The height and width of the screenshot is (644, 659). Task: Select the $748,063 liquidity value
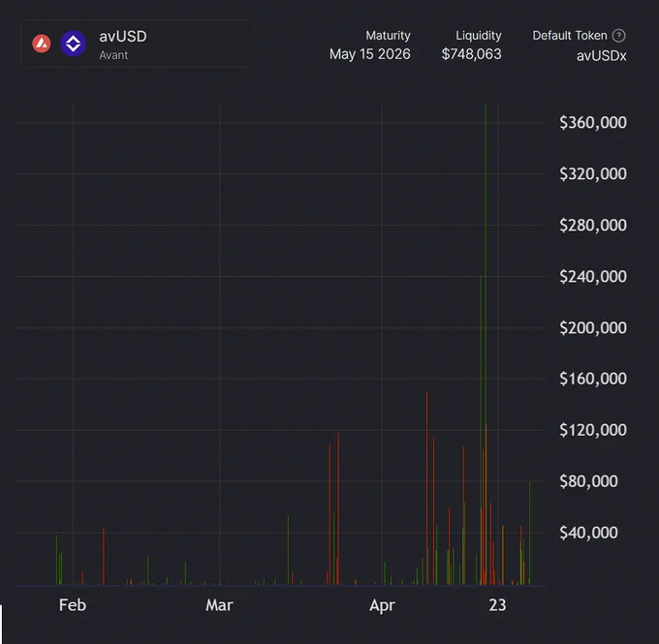pyautogui.click(x=472, y=54)
